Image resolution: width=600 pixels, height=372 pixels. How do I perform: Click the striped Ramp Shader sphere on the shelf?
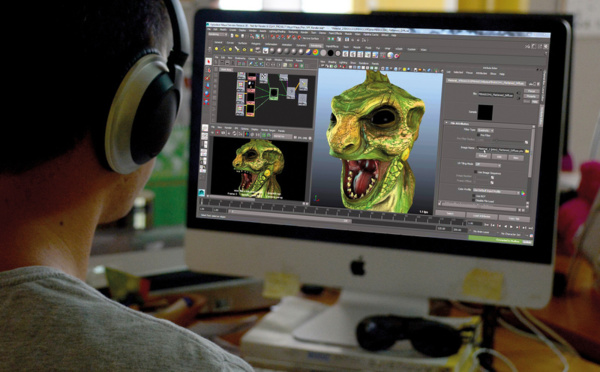[308, 52]
